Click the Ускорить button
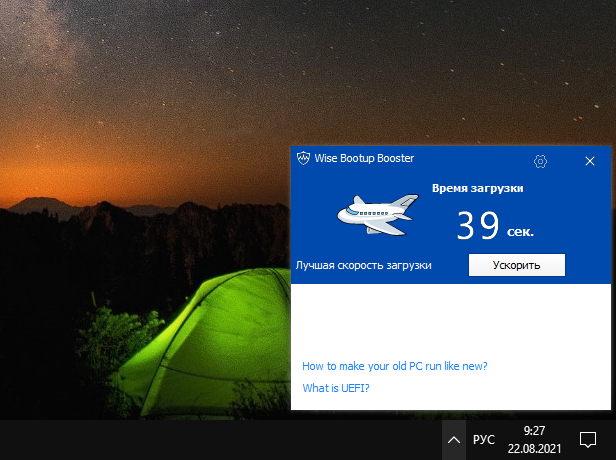The image size is (616, 460). pos(517,265)
